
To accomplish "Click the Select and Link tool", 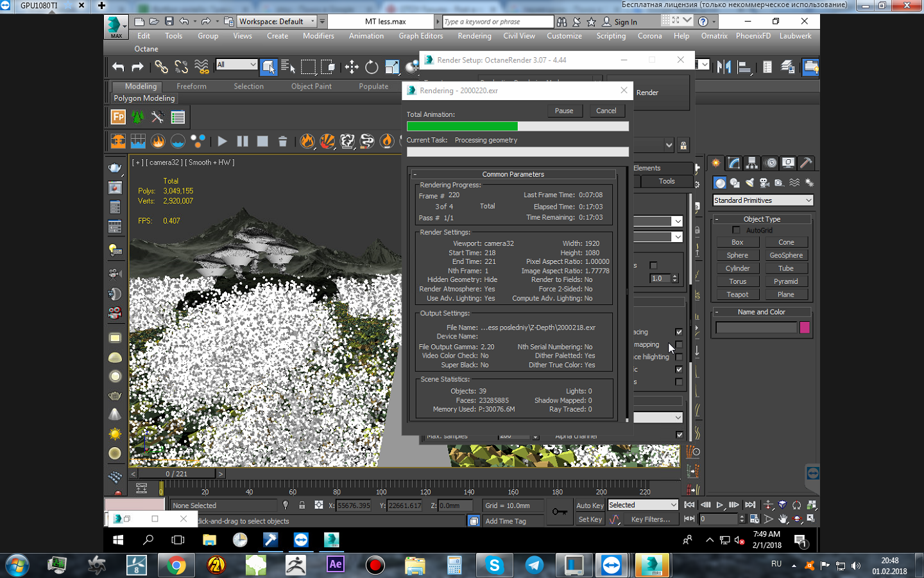I will pos(161,67).
